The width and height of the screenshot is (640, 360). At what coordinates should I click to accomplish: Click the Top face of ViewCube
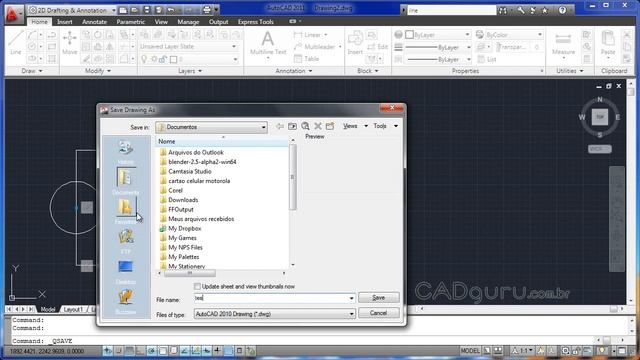(600, 117)
